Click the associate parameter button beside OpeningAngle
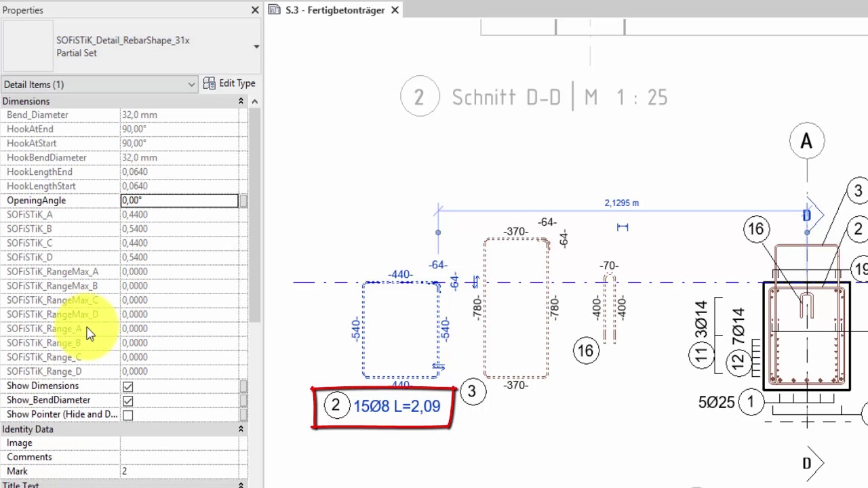This screenshot has width=868, height=488. coord(243,201)
